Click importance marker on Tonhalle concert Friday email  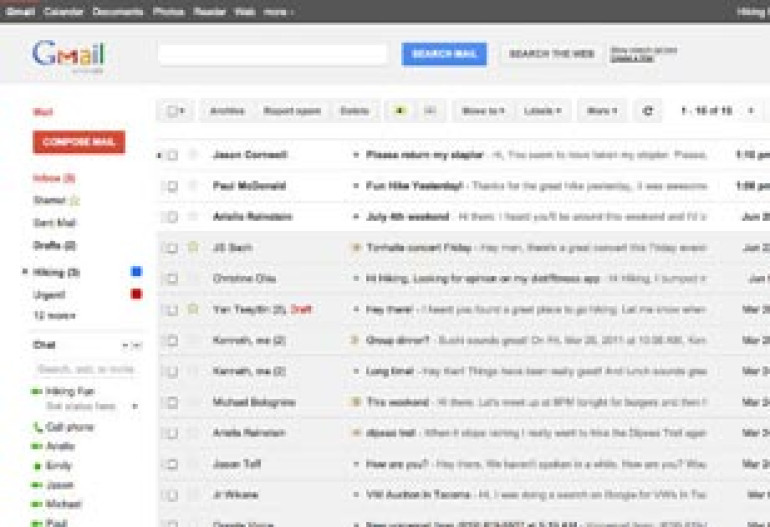pyautogui.click(x=356, y=248)
